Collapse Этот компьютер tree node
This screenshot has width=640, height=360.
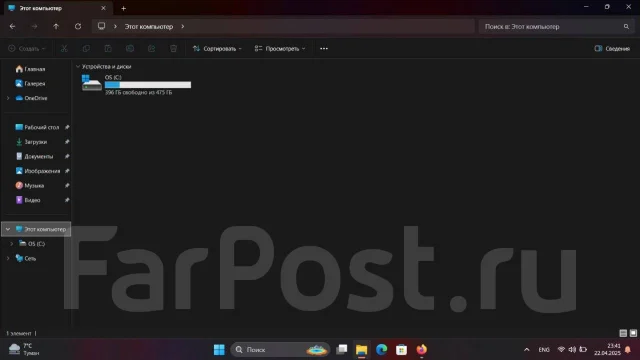pos(8,229)
